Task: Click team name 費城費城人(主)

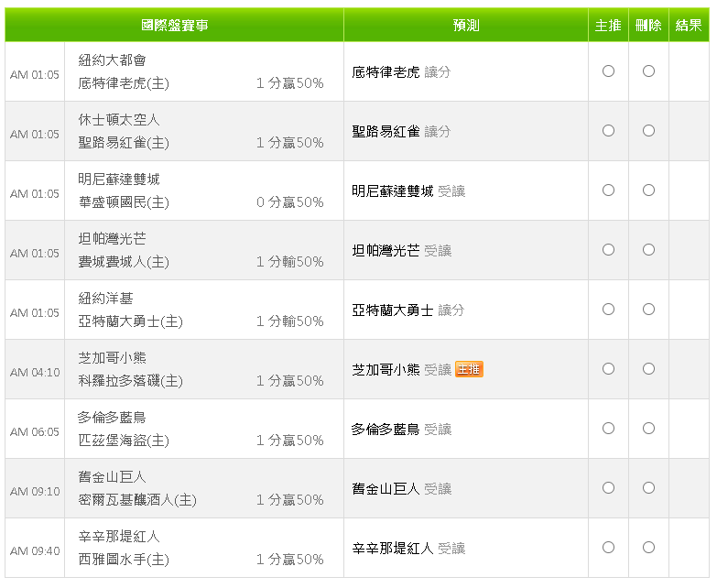Action: point(124,262)
